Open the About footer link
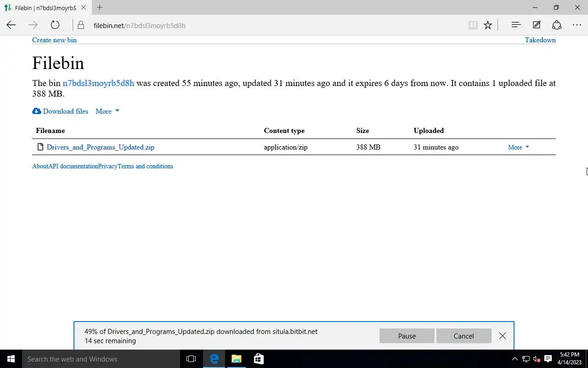Screen dimensions: 588x368 [x=40, y=166]
